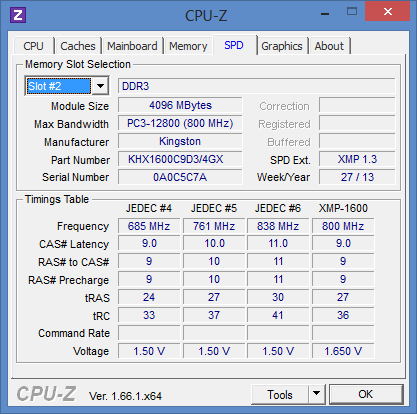Click the empty Registered field
This screenshot has height=414, width=417.
click(357, 123)
